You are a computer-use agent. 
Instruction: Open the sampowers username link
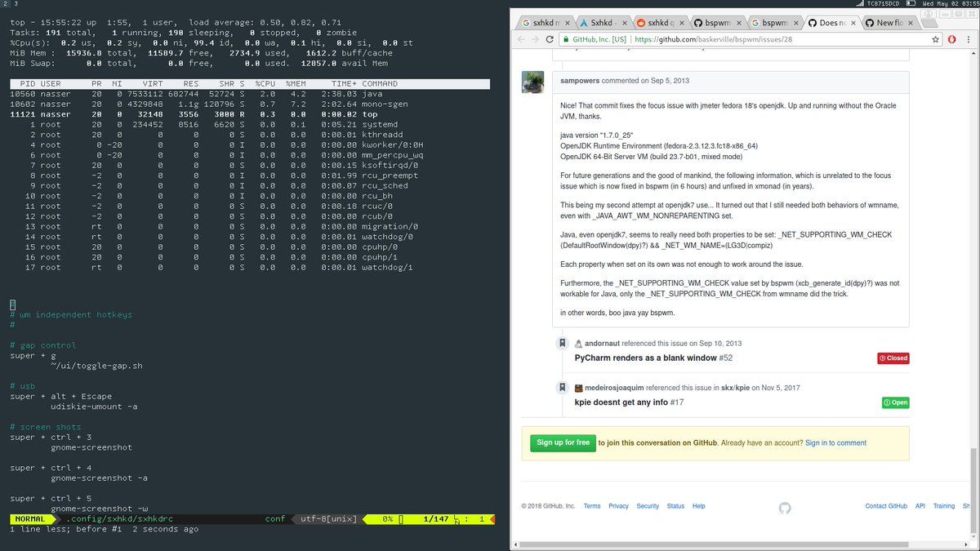(580, 81)
